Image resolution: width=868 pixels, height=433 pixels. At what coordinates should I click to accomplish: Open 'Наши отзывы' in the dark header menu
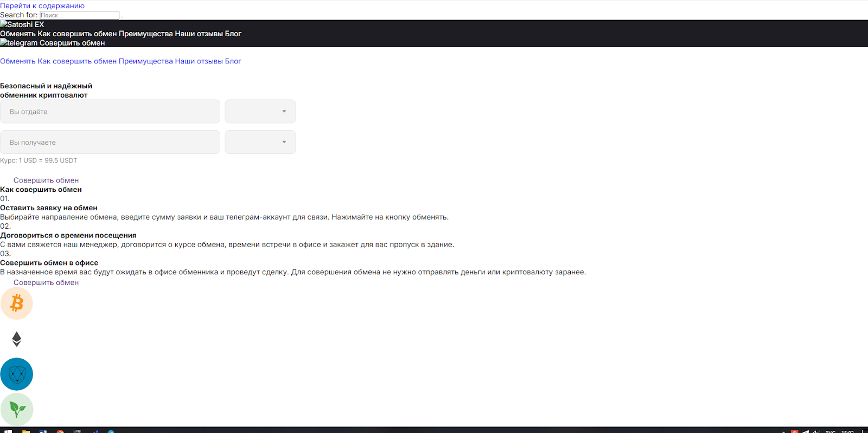[199, 34]
